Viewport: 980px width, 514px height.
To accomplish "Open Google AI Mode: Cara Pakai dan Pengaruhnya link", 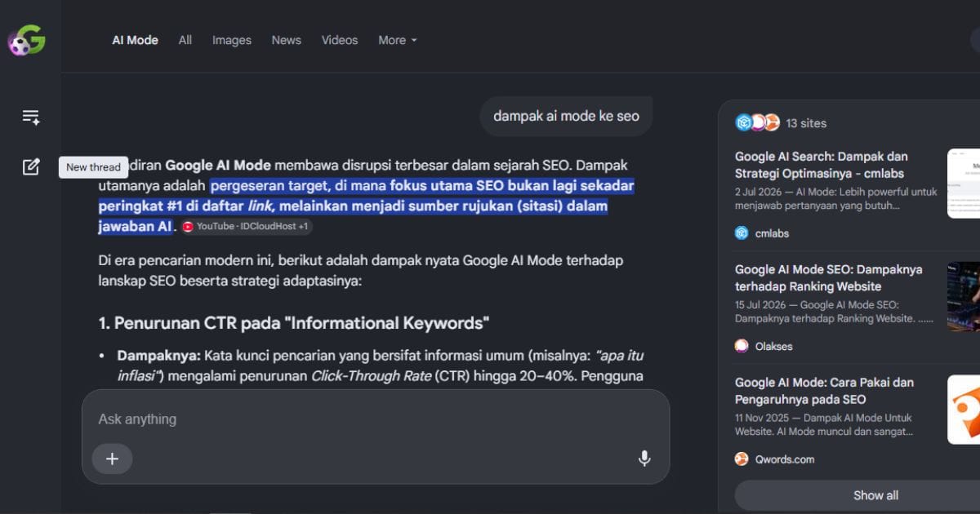I will [824, 391].
